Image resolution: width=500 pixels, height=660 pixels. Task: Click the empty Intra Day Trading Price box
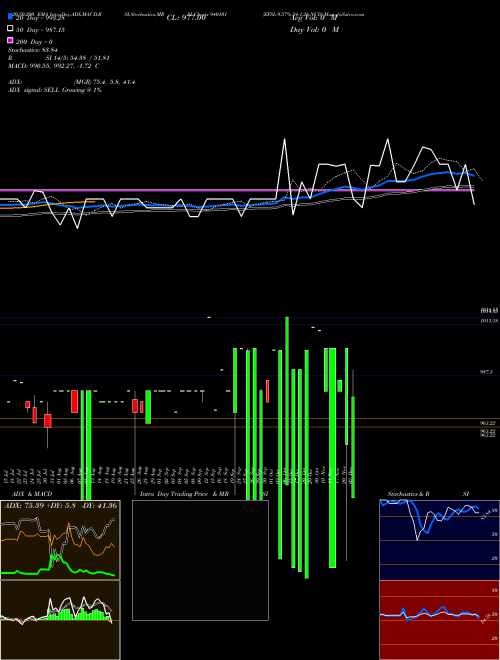[200, 560]
